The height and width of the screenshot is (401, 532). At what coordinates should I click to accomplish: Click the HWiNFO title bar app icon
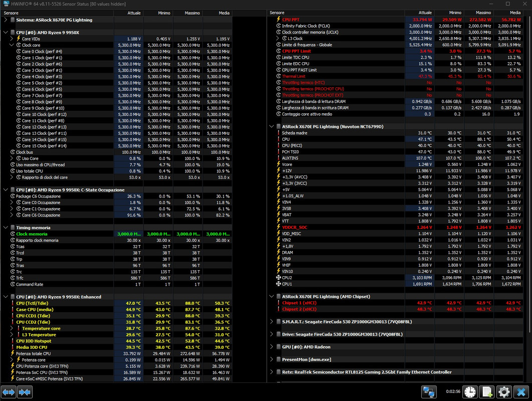click(x=6, y=4)
